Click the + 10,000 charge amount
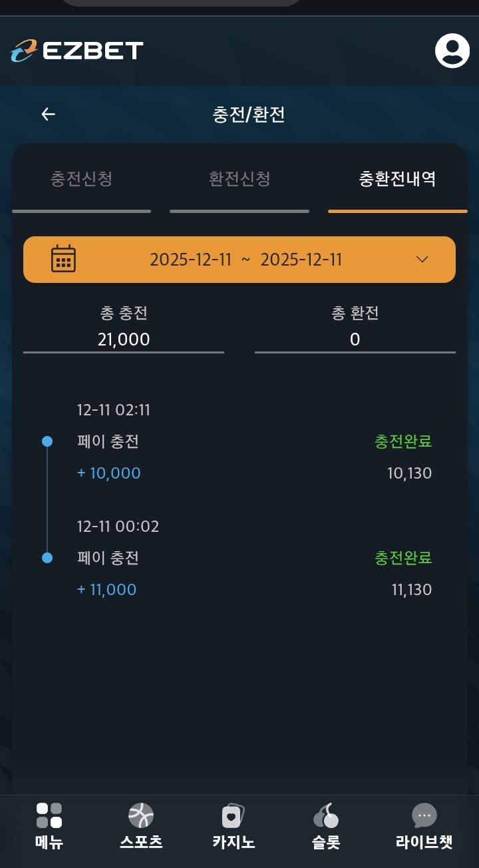This screenshot has width=479, height=868. click(109, 473)
